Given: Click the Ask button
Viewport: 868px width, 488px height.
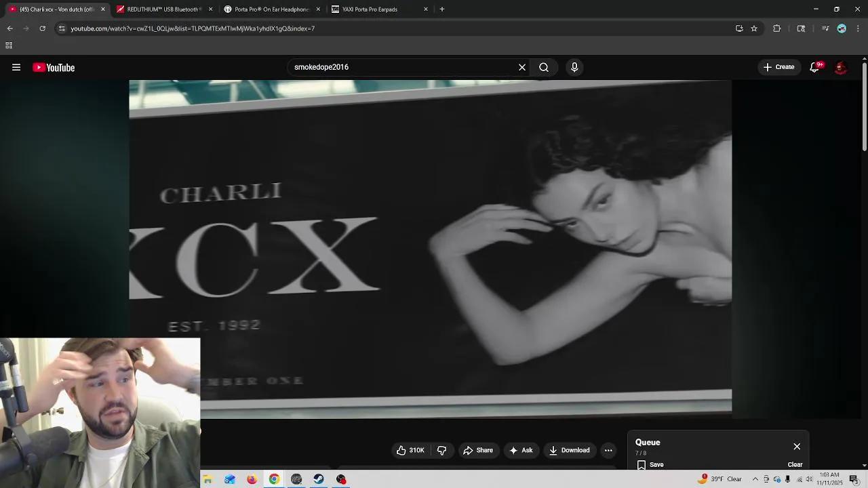Looking at the screenshot, I should [x=521, y=450].
